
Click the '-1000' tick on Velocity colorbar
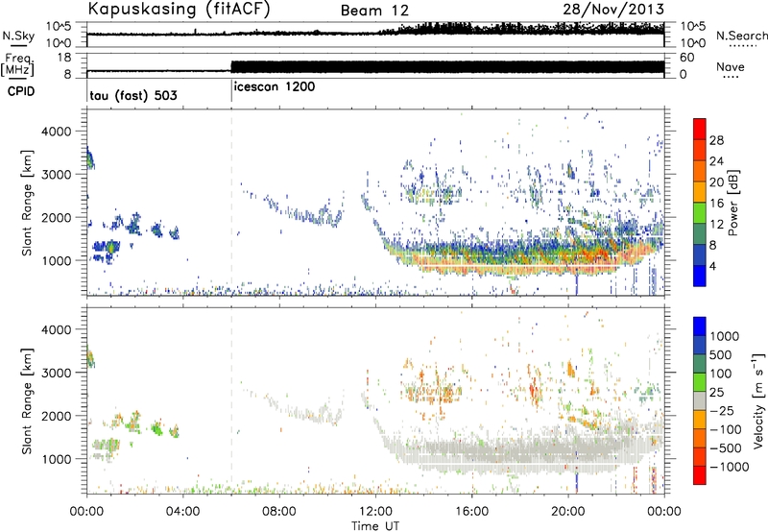click(x=730, y=467)
